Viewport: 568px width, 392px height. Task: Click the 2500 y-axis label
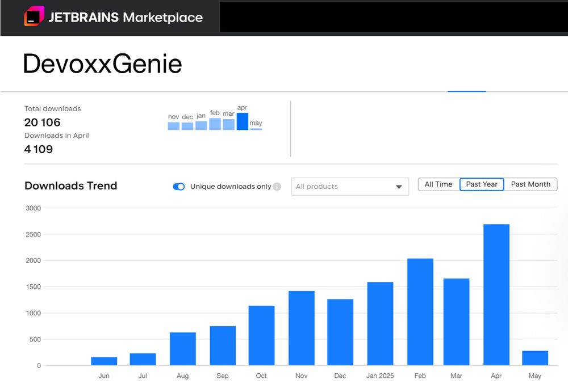click(x=34, y=234)
